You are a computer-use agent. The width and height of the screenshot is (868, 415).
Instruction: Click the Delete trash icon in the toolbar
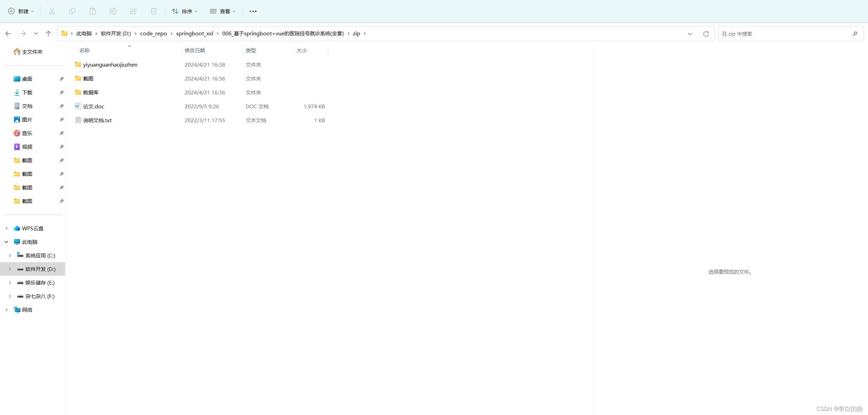click(x=153, y=11)
